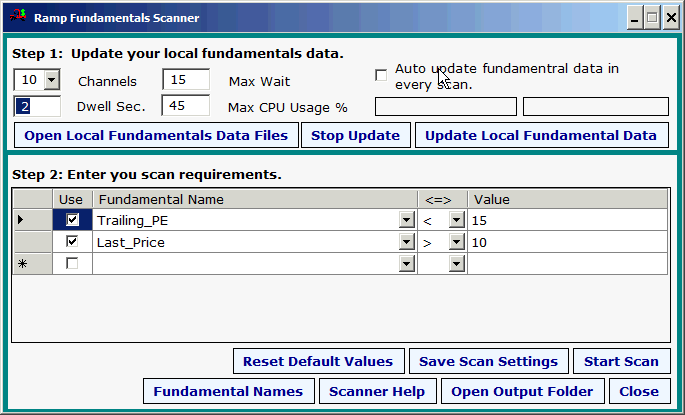Click the Value cell containing 10
This screenshot has width=685, height=415.
click(x=567, y=242)
